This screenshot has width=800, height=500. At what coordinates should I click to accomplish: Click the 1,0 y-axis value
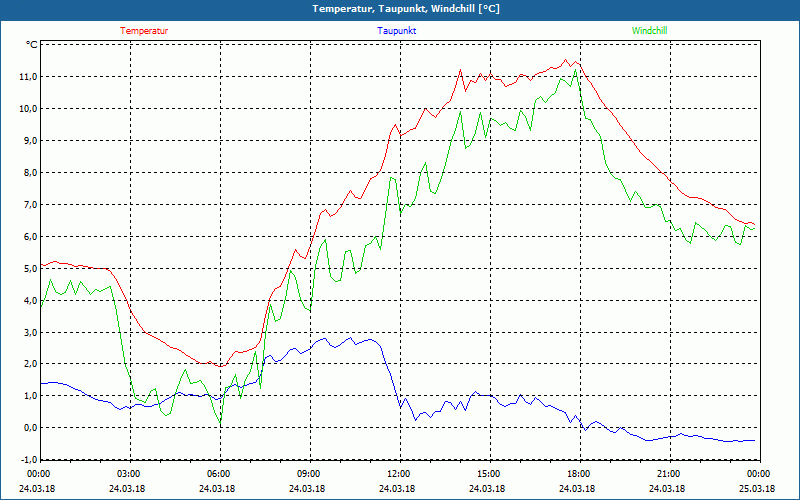point(31,396)
